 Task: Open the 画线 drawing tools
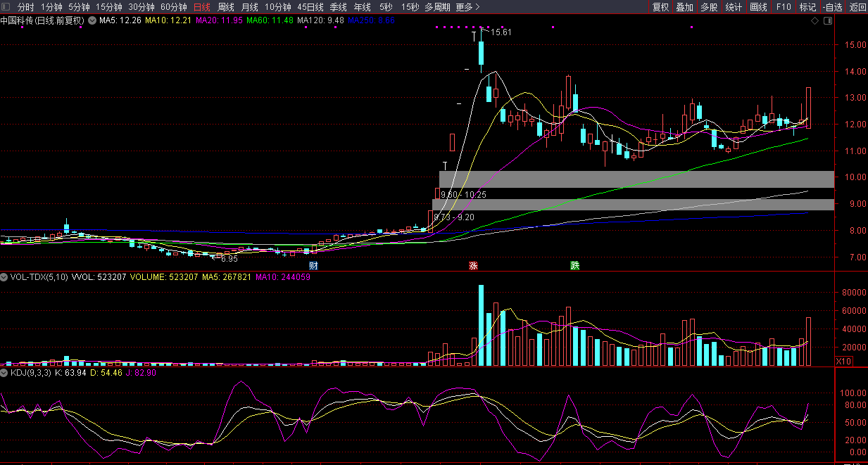pyautogui.click(x=758, y=7)
